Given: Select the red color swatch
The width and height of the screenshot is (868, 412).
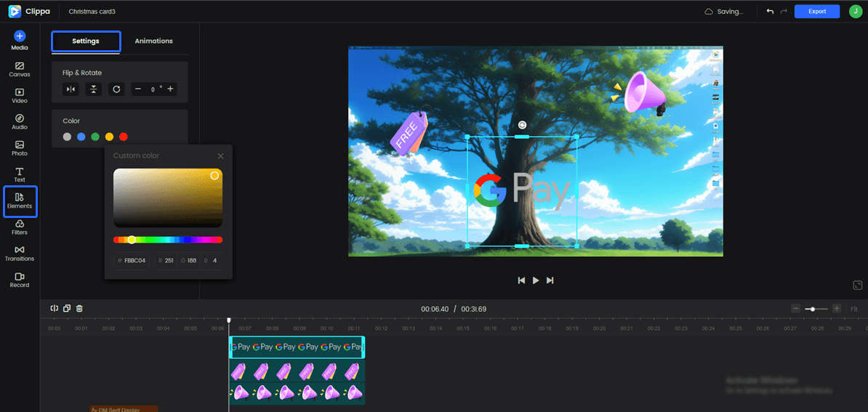Looking at the screenshot, I should click(x=124, y=137).
